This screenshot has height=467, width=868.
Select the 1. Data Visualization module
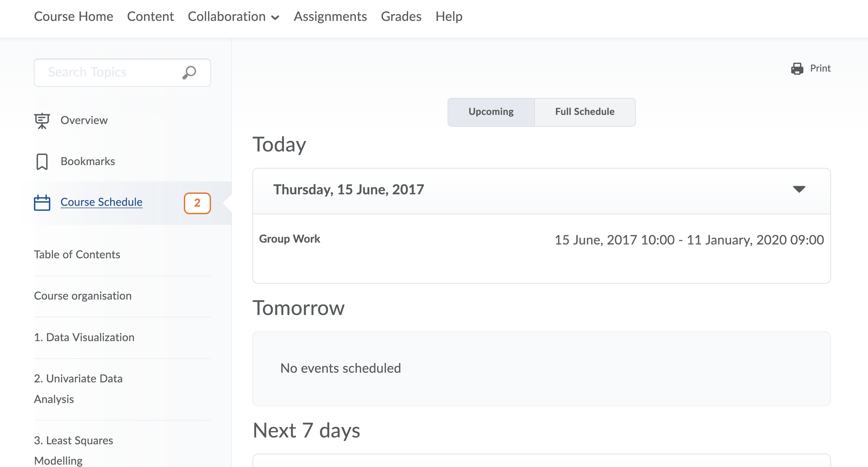[84, 337]
